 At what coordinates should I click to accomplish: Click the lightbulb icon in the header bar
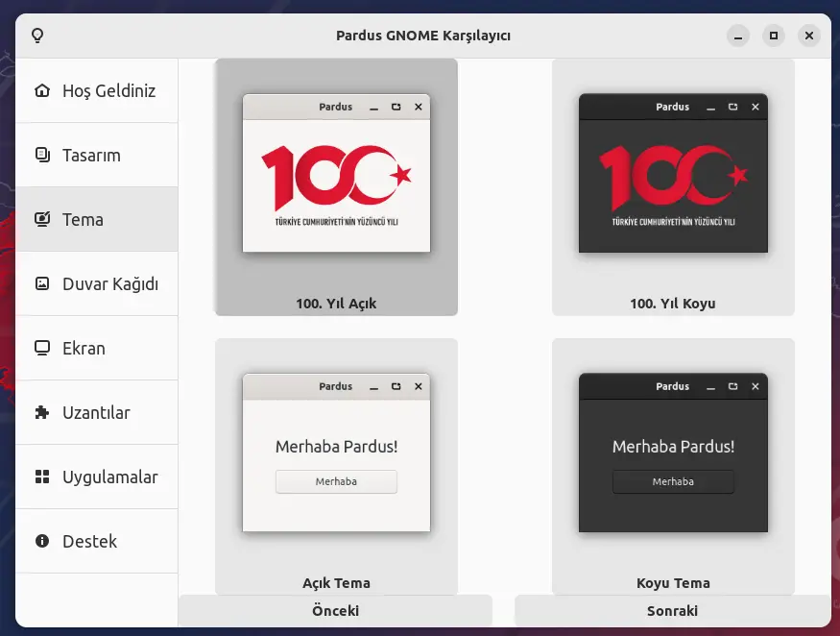point(37,36)
